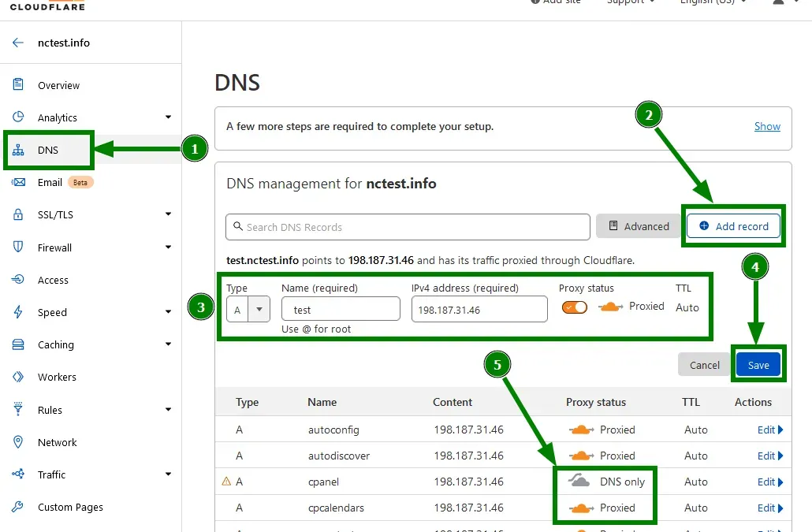
Task: Edit the autodiscover record
Action: pos(770,456)
